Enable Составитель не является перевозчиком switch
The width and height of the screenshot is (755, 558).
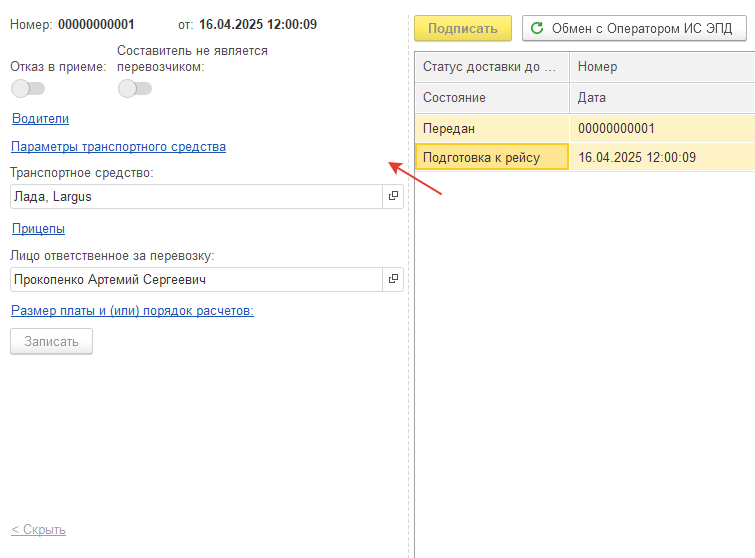(135, 89)
